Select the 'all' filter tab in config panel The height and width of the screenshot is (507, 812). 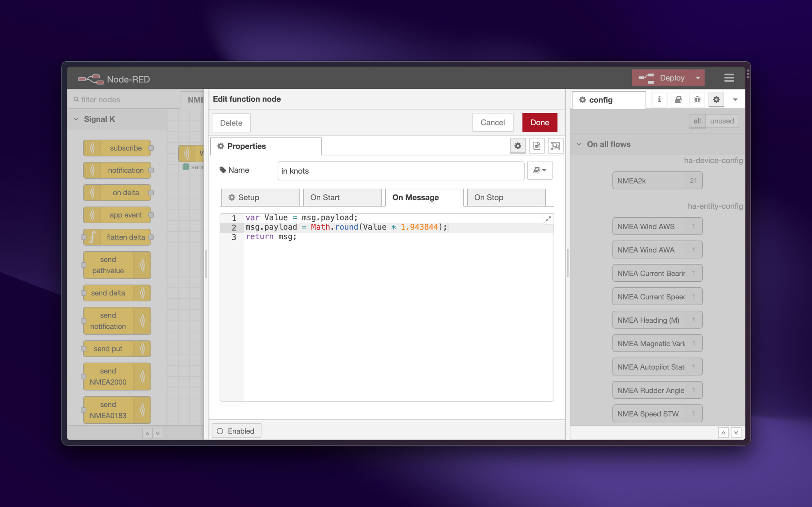697,121
